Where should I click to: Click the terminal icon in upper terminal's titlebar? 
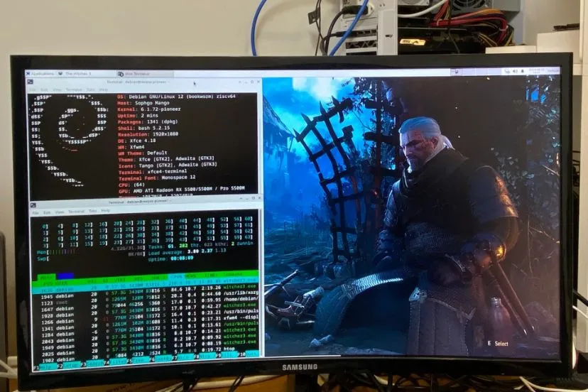(31, 82)
